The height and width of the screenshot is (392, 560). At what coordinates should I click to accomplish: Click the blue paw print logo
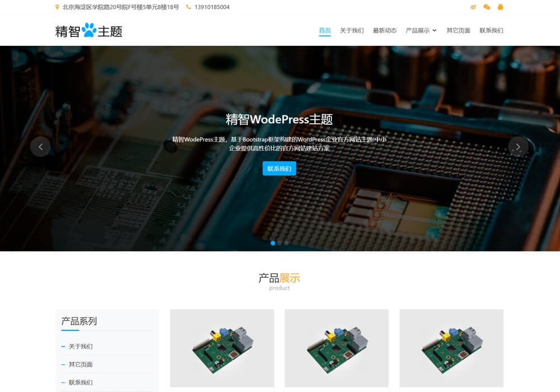pyautogui.click(x=89, y=30)
